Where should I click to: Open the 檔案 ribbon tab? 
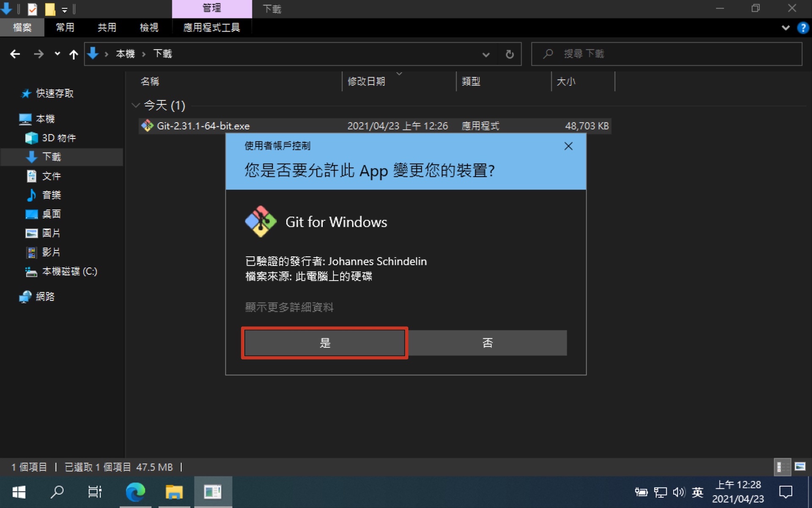tap(22, 28)
